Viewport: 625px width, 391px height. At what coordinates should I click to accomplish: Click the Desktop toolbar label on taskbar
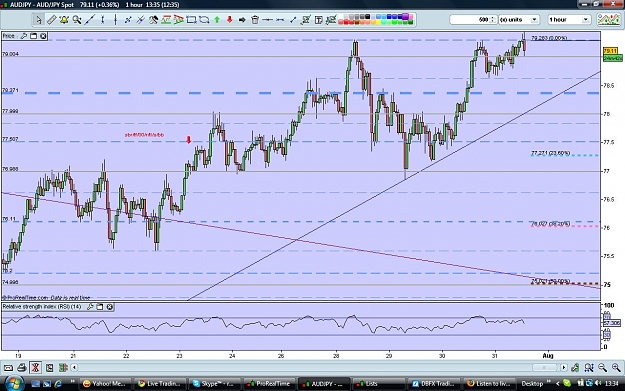532,383
